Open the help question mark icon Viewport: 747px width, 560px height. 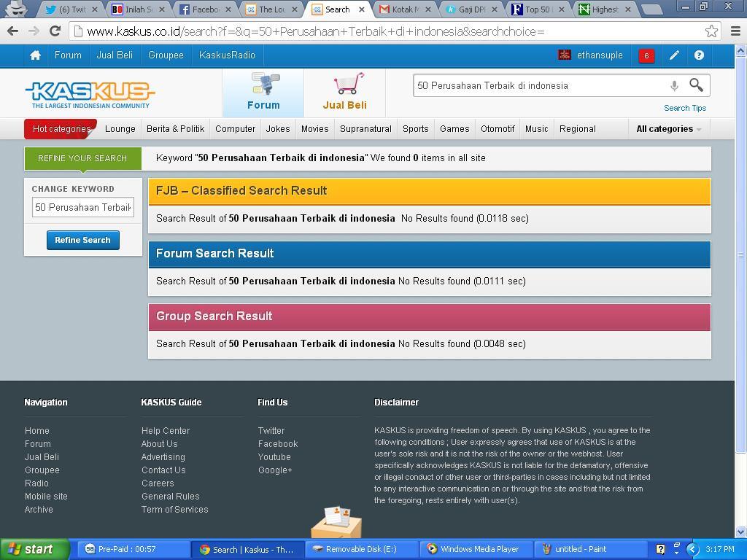699,55
